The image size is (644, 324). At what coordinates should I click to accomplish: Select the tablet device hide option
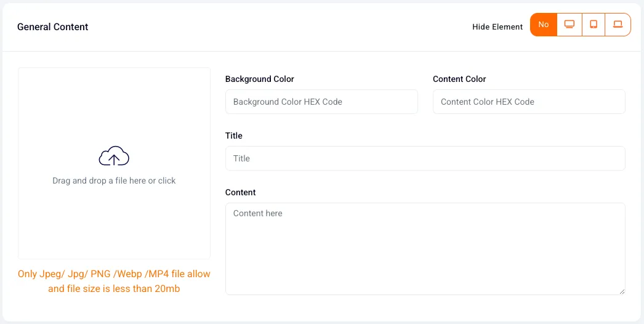pyautogui.click(x=594, y=25)
